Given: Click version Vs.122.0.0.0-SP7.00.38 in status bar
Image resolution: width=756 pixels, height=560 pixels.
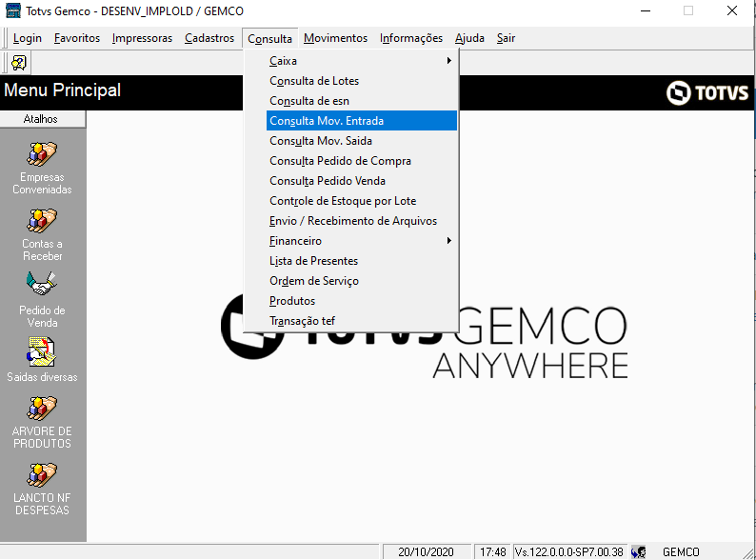Looking at the screenshot, I should coord(569,551).
